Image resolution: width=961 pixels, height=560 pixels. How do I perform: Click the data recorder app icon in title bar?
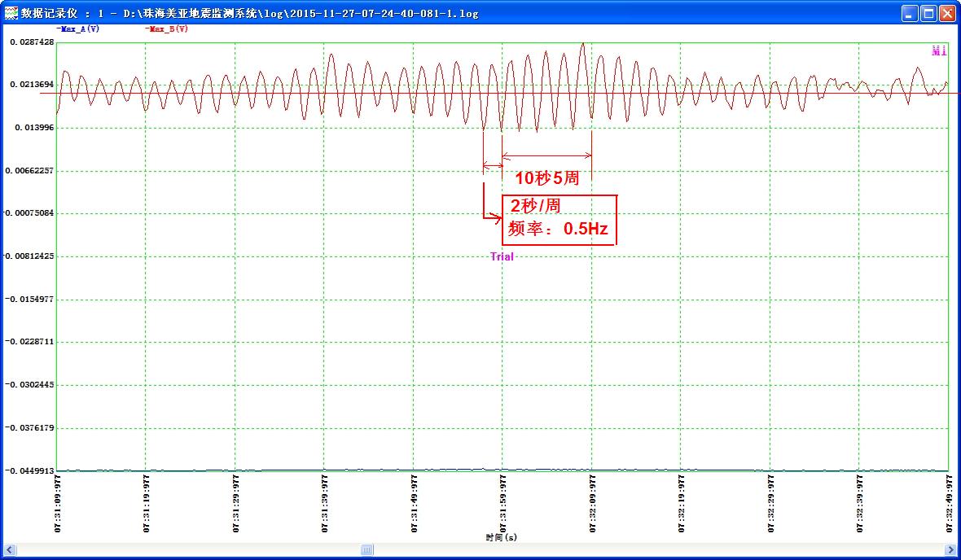11,13
